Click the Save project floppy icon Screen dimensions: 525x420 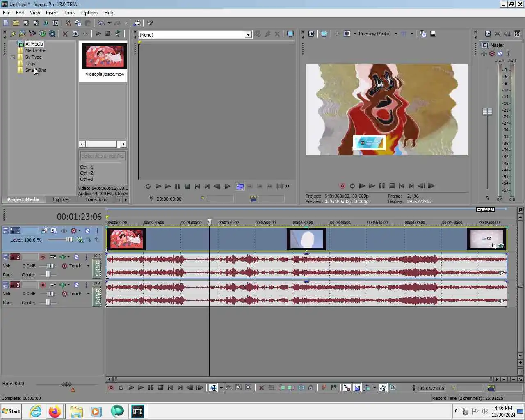pyautogui.click(x=25, y=23)
